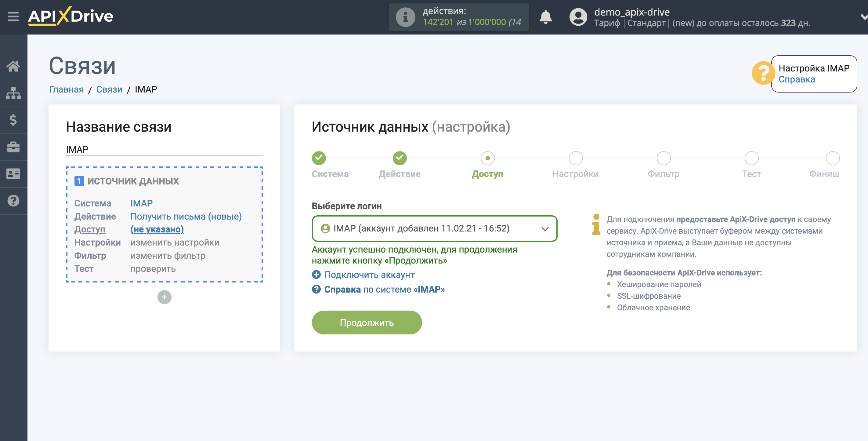Click question icon beside IMAP help link
The width and height of the screenshot is (868, 441).
tap(316, 289)
